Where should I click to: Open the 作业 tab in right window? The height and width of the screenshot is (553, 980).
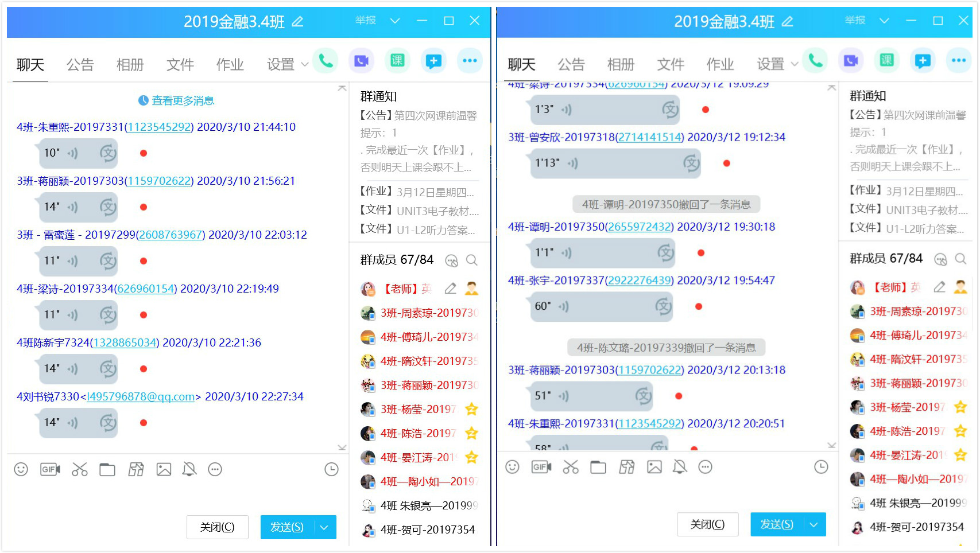(x=720, y=64)
